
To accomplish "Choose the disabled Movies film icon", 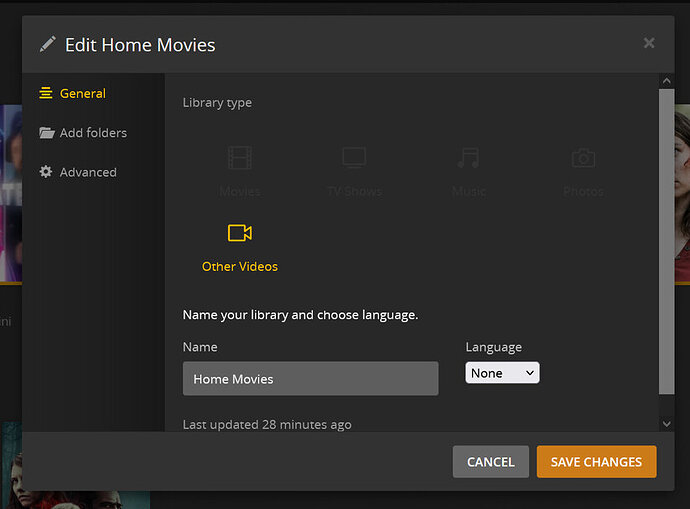I will 240,157.
